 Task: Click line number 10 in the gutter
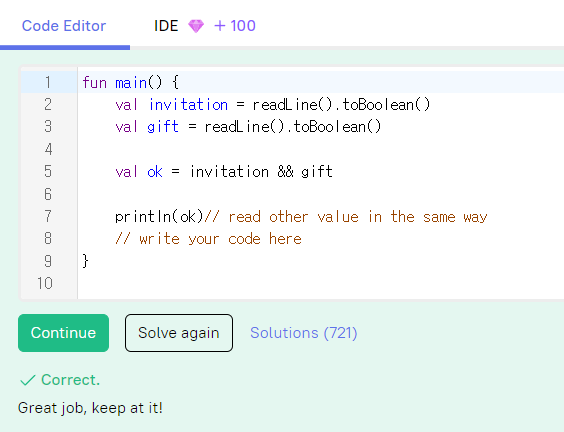(x=45, y=283)
